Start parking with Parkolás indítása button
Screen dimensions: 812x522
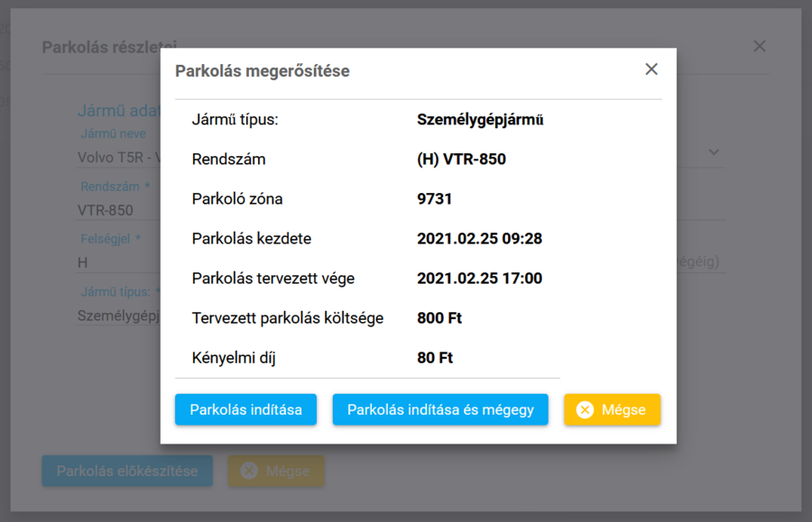[x=245, y=409]
